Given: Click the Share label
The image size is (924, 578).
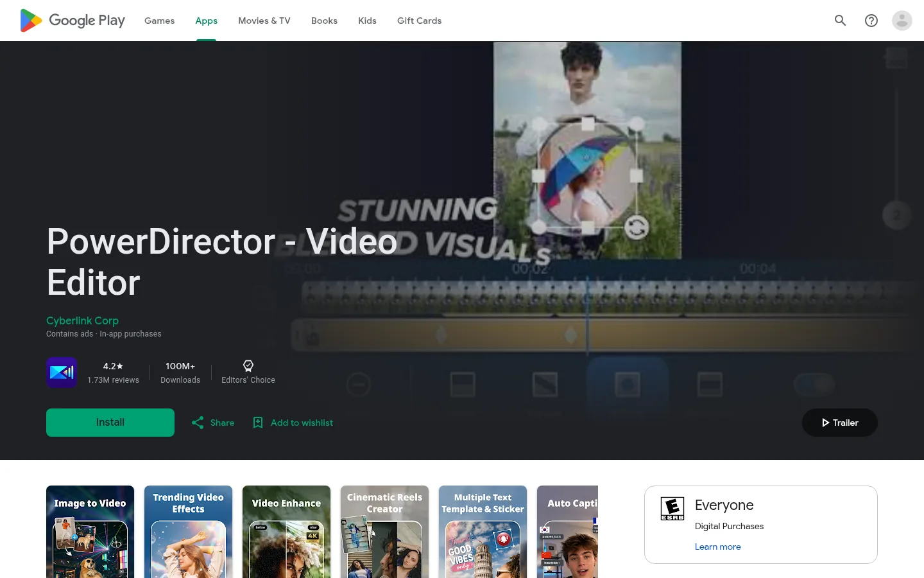Looking at the screenshot, I should [x=222, y=423].
